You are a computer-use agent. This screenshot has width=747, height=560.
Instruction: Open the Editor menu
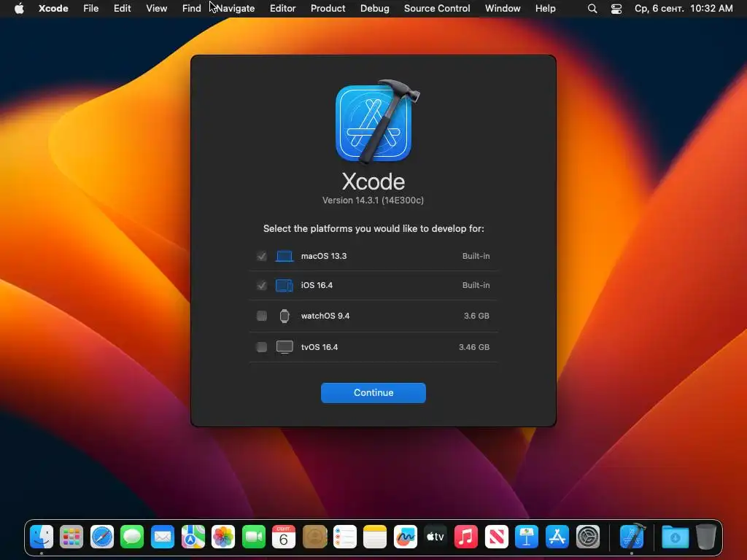click(282, 9)
